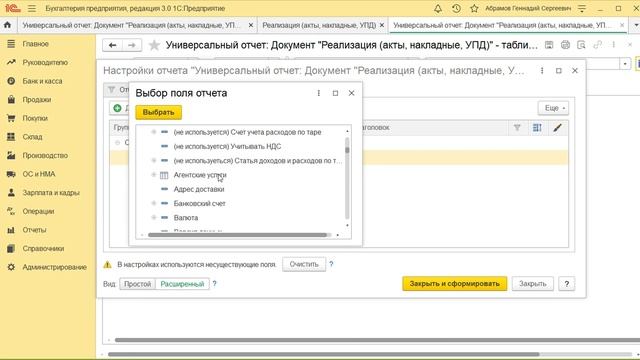Click the save report icon in the header

click(549, 45)
